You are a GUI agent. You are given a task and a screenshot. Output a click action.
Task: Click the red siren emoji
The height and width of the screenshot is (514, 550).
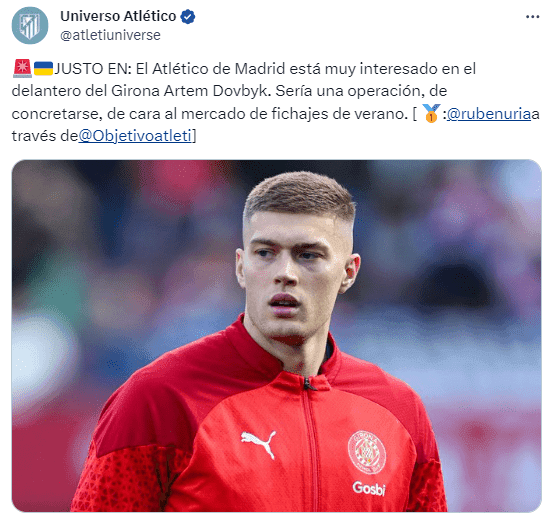pyautogui.click(x=22, y=68)
